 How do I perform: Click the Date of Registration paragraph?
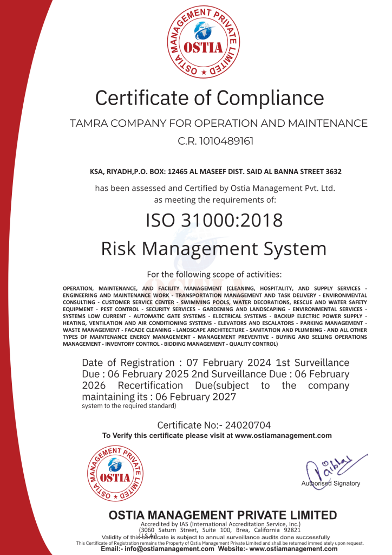215,379
